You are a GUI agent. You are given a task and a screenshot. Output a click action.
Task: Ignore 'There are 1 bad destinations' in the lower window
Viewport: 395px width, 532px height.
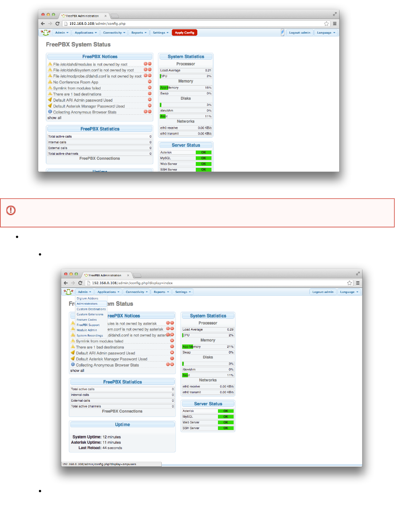[x=172, y=347]
